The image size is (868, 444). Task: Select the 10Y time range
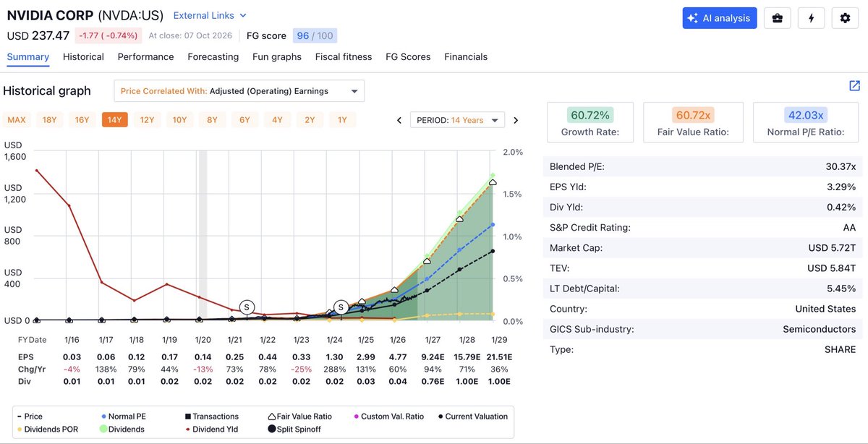(x=179, y=120)
